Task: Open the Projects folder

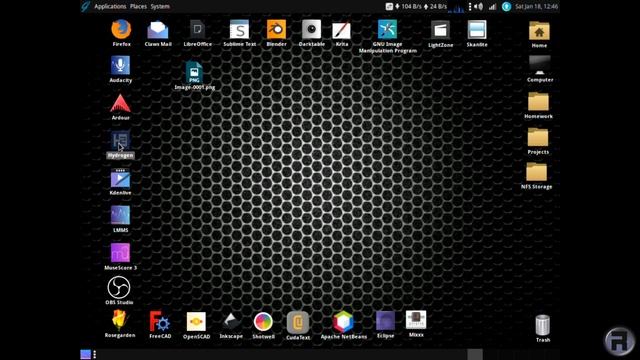Action: [538, 137]
